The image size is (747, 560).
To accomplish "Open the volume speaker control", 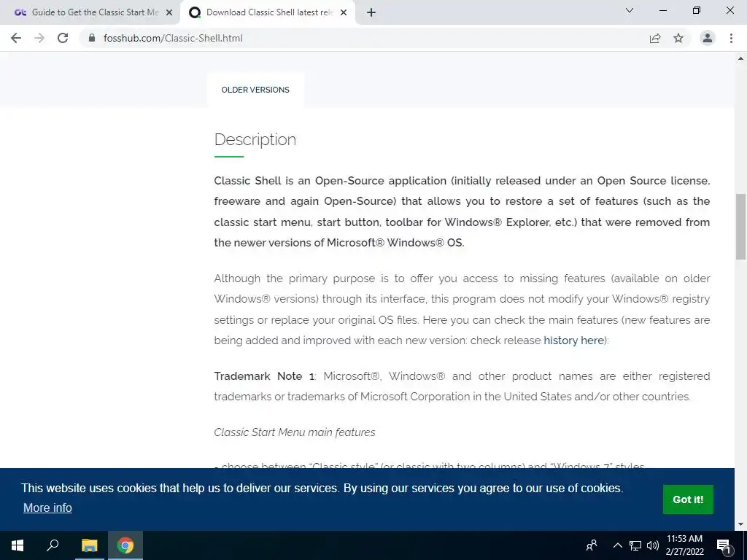I will click(x=653, y=545).
